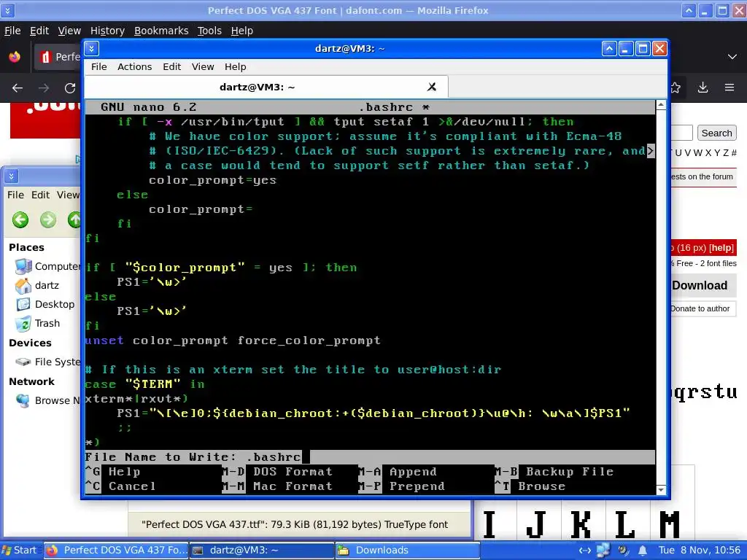This screenshot has height=560, width=747.
Task: Click M-P Prepend option in nano
Action: tap(401, 486)
